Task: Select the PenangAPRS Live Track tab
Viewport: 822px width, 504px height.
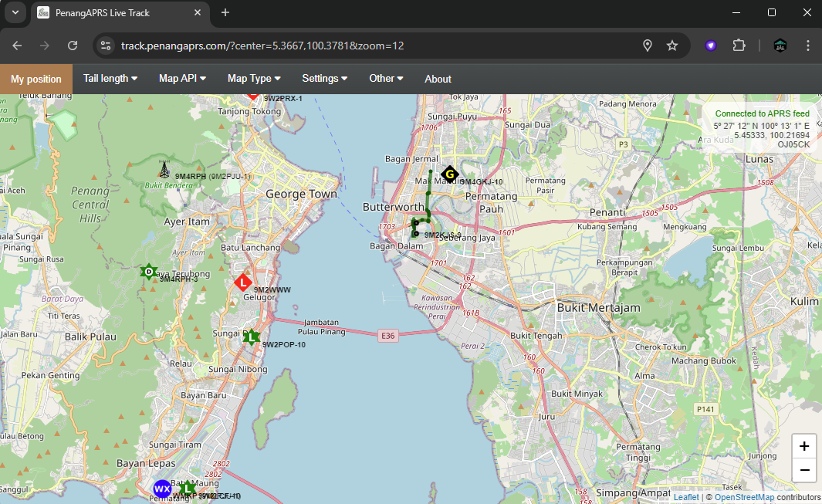Action: (120, 12)
